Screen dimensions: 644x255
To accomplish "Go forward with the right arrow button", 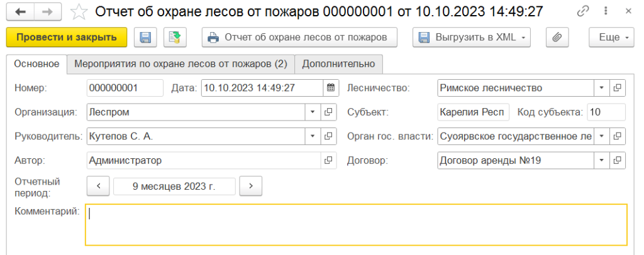I will (x=48, y=12).
